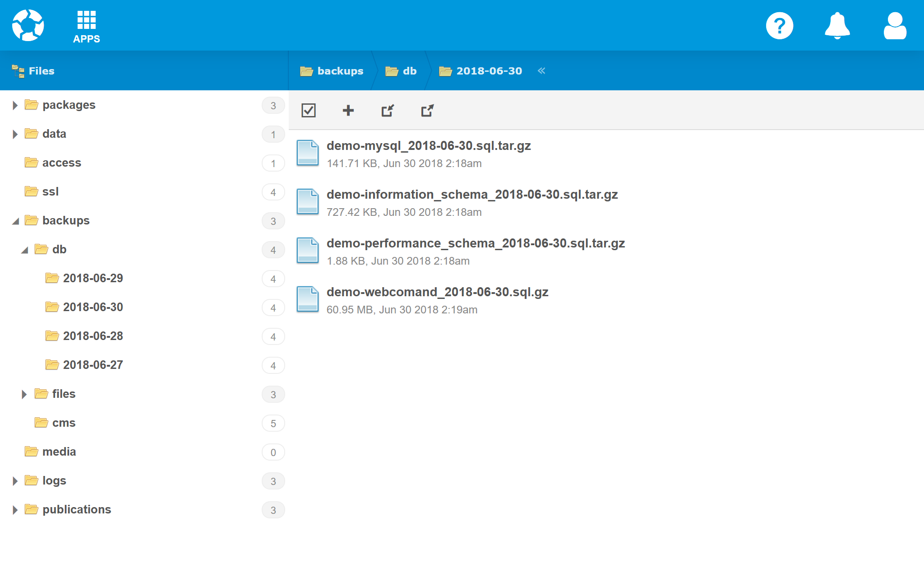924x578 pixels.
Task: Expand the packages folder tree
Action: [x=15, y=105]
